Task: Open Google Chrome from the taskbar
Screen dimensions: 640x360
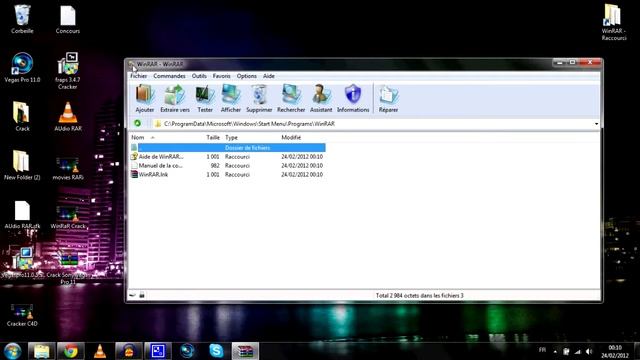Action: tap(71, 351)
